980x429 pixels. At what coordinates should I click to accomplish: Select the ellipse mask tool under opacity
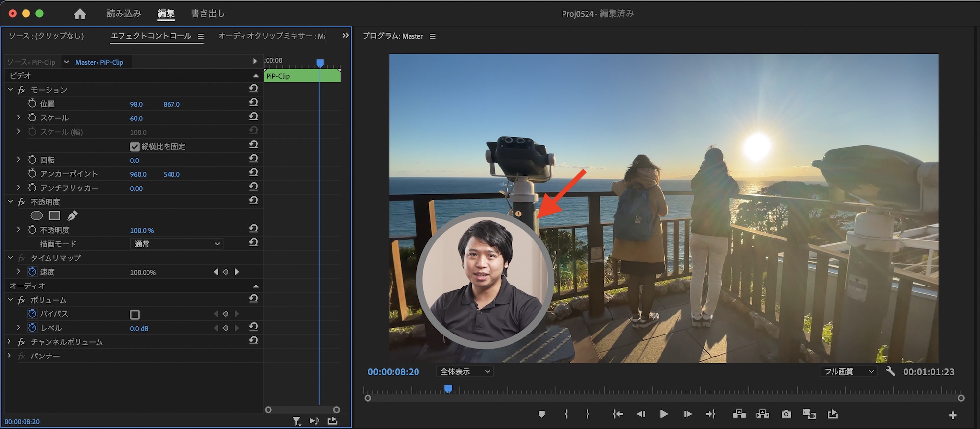click(37, 215)
